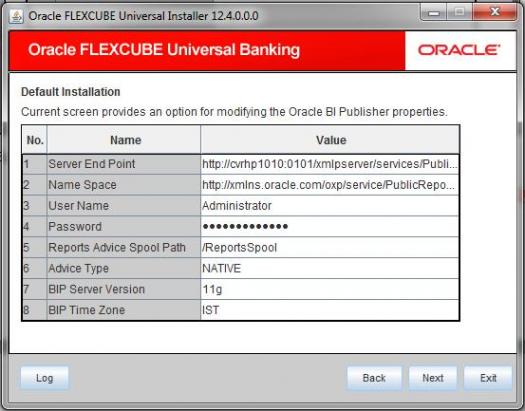Select the Password label cell
This screenshot has height=411, width=525.
point(124,227)
